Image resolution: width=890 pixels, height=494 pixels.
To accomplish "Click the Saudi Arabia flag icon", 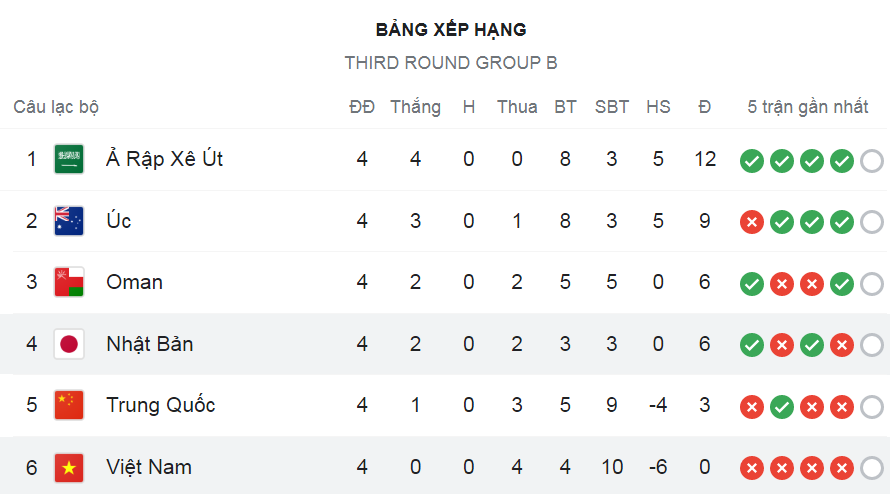I will (x=69, y=159).
